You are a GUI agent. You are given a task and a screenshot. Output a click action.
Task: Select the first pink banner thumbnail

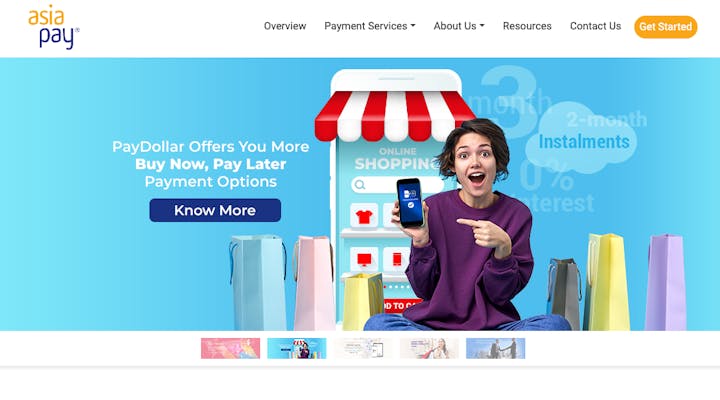[x=231, y=348]
